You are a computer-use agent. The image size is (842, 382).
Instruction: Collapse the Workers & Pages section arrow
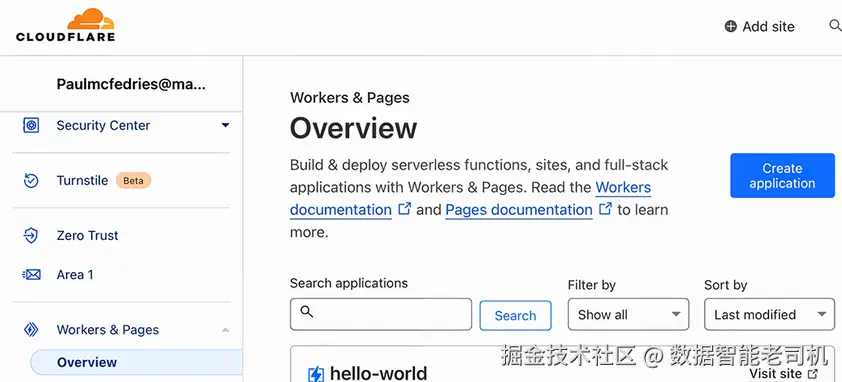[226, 329]
